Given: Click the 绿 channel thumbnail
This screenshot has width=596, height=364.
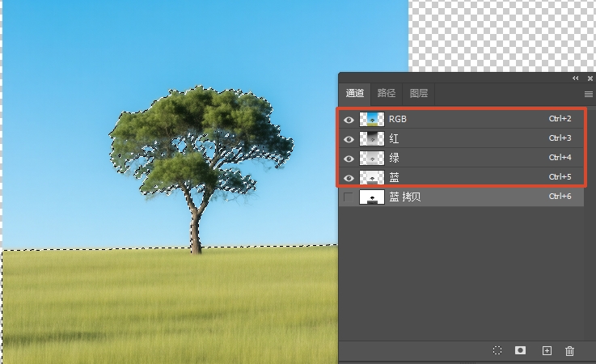Looking at the screenshot, I should 372,158.
